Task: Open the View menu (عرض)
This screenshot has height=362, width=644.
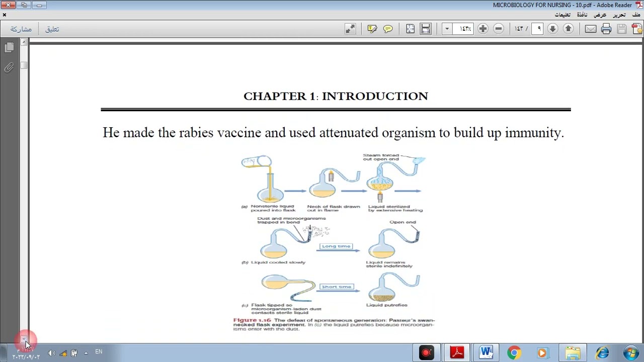Action: [600, 15]
